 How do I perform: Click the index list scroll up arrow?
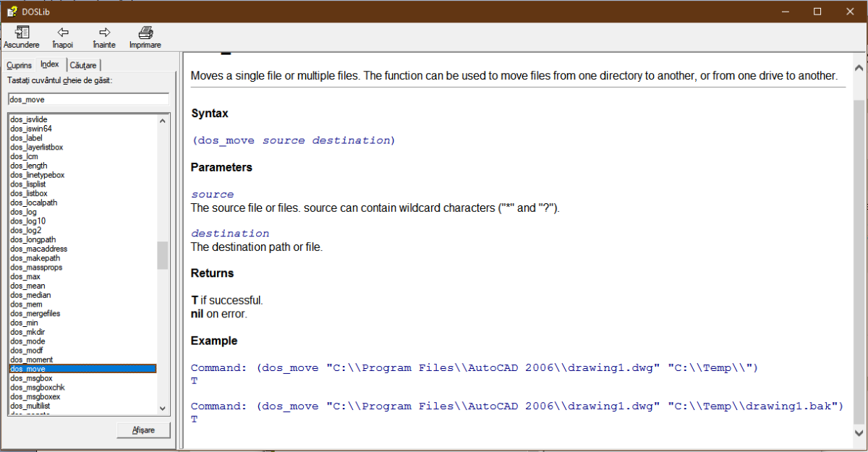pyautogui.click(x=163, y=120)
